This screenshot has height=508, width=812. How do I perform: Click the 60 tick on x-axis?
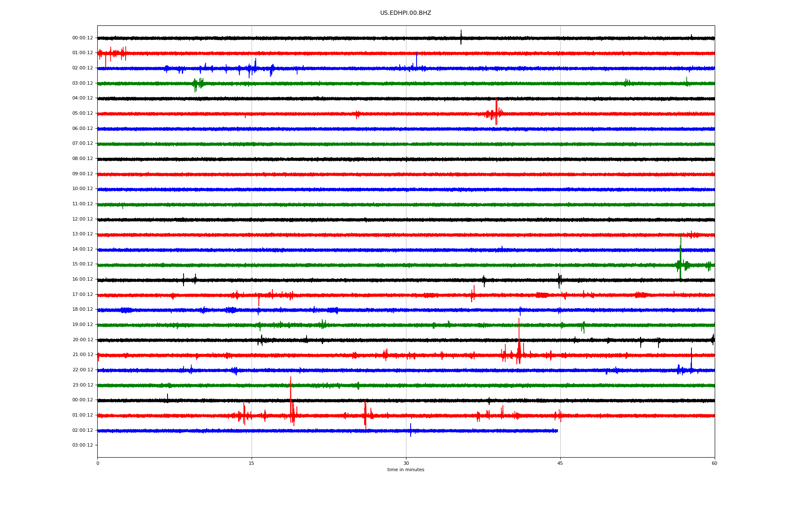pos(714,464)
